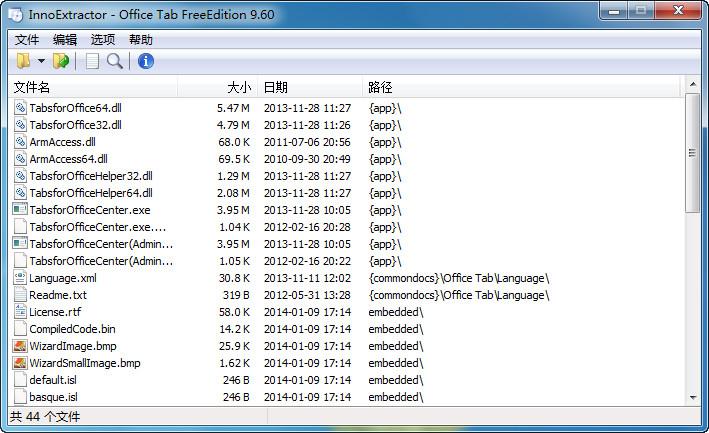Expand the open folder dropdown arrow
This screenshot has width=709, height=433.
point(41,62)
